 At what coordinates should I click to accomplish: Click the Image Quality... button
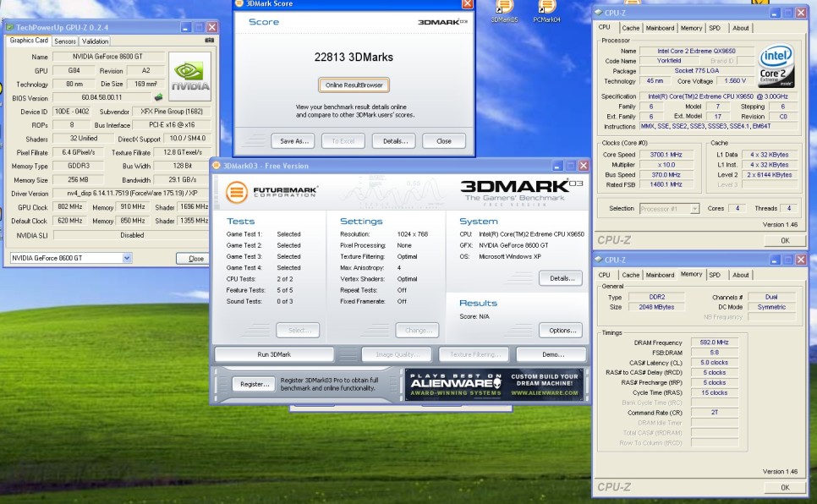(x=397, y=354)
